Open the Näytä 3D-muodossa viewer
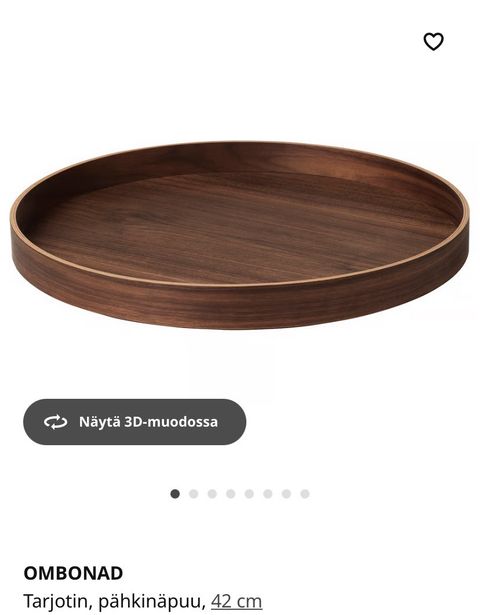480x615 pixels. pyautogui.click(x=135, y=422)
